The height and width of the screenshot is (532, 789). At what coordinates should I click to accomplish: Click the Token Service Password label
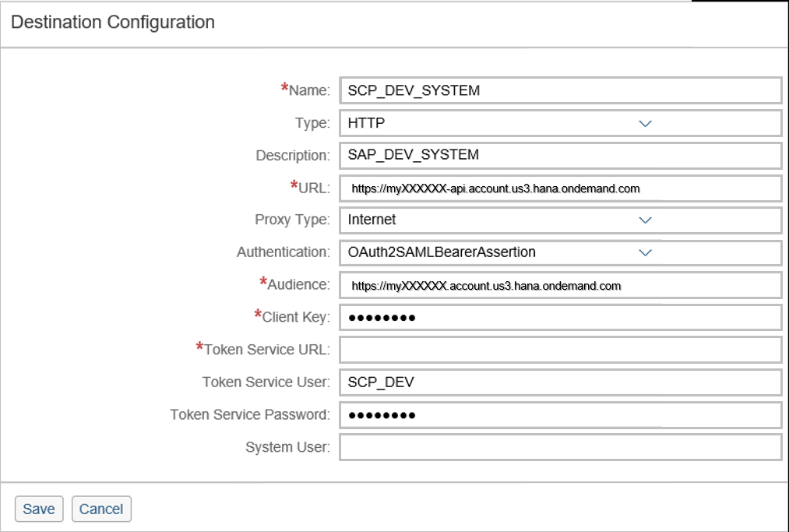250,414
